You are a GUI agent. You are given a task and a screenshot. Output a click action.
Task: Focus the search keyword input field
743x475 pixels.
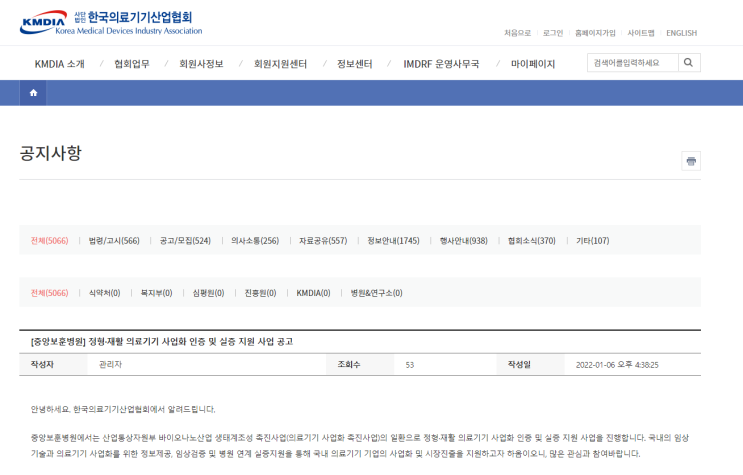(633, 63)
